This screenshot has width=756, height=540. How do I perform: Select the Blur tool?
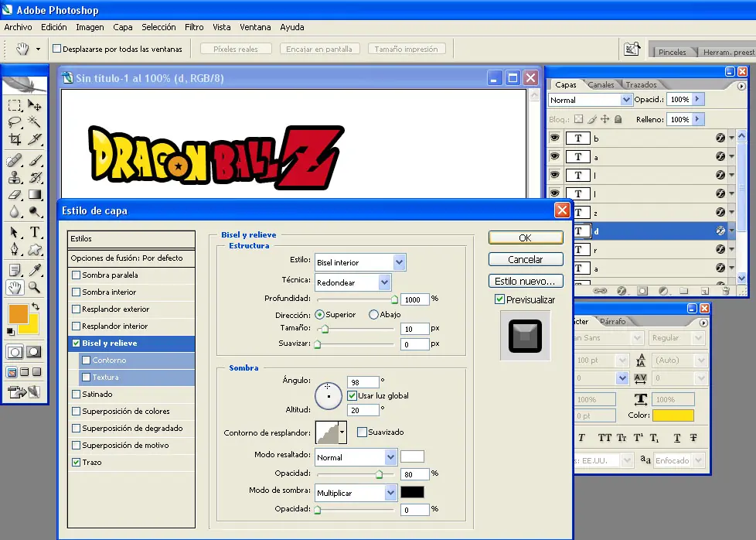[15, 212]
